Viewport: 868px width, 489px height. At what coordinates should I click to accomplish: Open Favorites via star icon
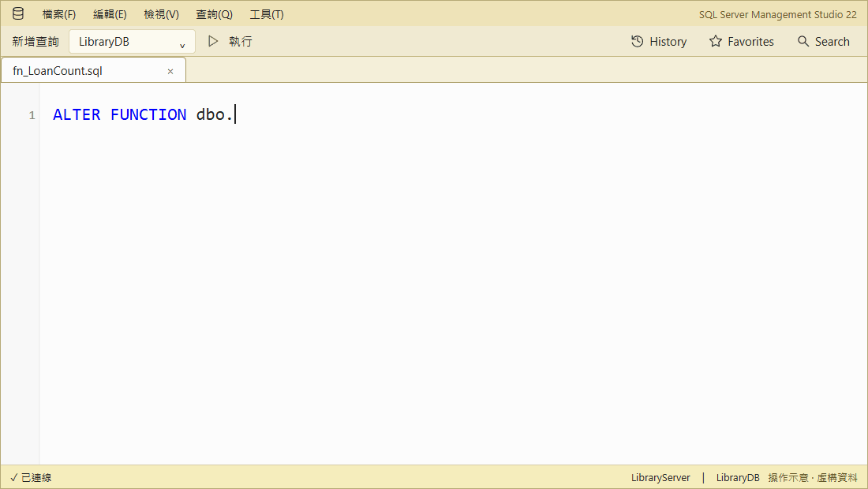click(715, 42)
